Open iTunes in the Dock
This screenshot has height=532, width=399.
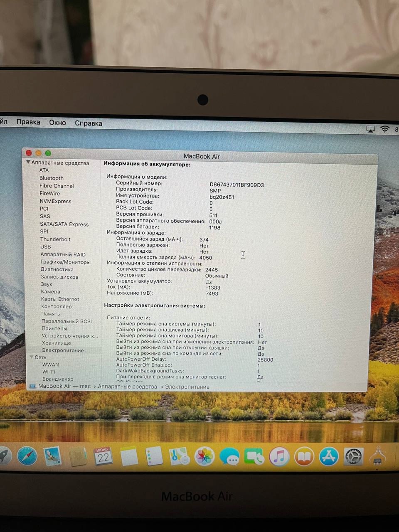[x=279, y=457]
